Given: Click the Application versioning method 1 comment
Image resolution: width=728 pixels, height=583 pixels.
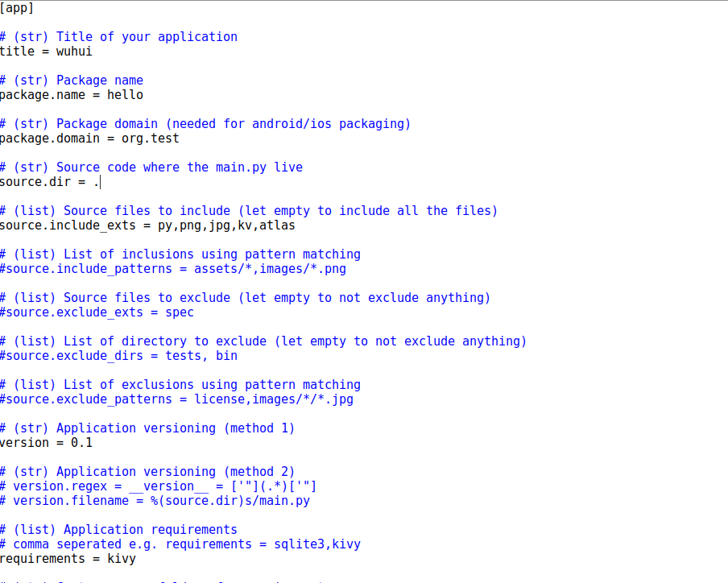Looking at the screenshot, I should [147, 428].
